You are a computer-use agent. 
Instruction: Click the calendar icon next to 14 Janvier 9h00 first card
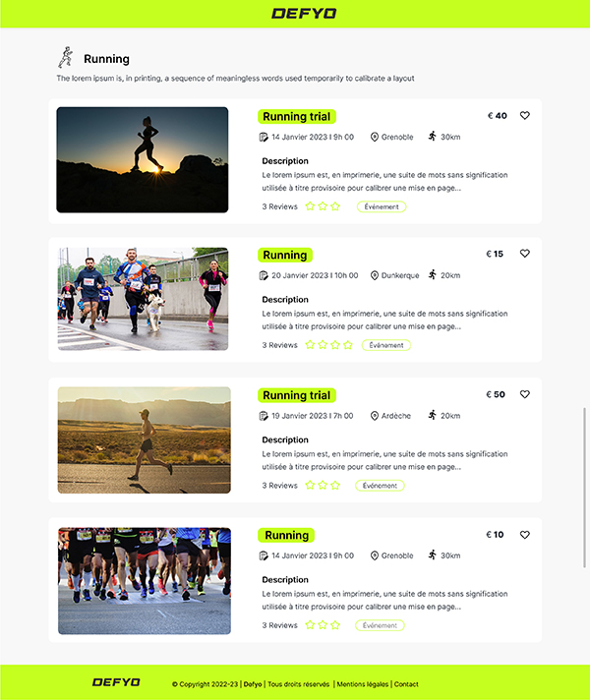pos(264,137)
